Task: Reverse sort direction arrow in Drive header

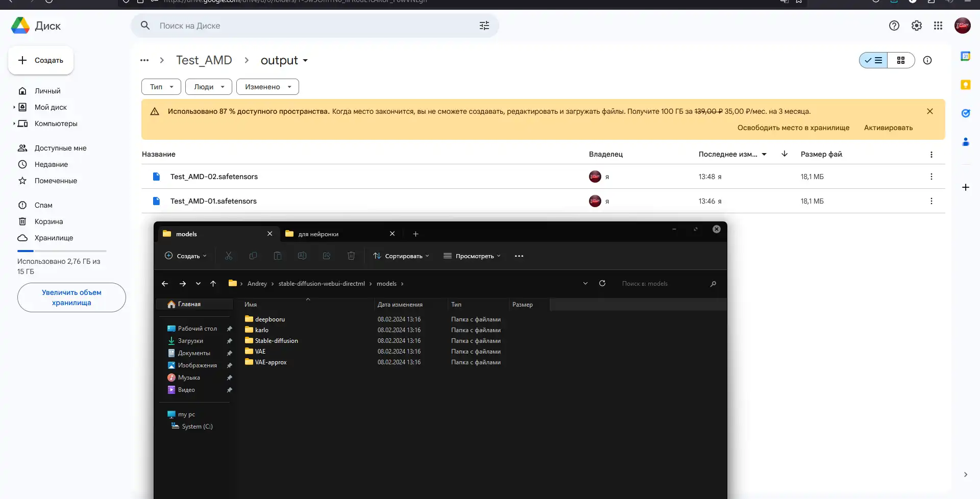Action: pos(785,154)
